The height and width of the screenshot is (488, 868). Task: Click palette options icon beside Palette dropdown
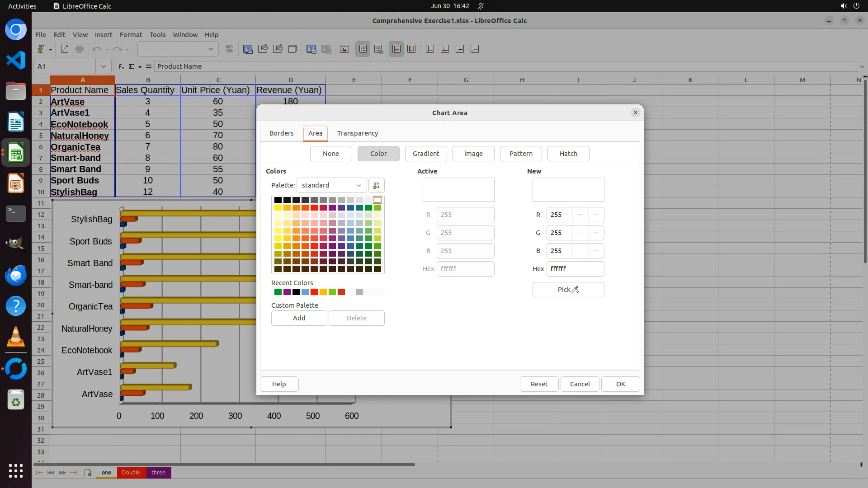[x=376, y=185]
